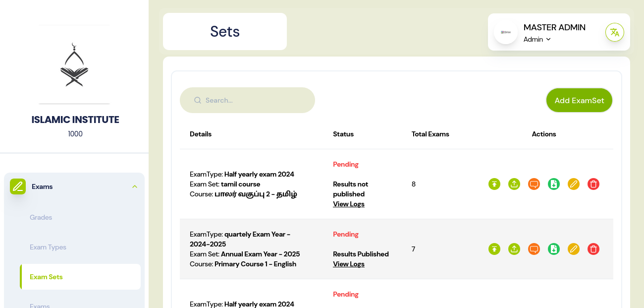Image resolution: width=644 pixels, height=308 pixels.
Task: Go to Exam Types in sidebar
Action: click(48, 247)
